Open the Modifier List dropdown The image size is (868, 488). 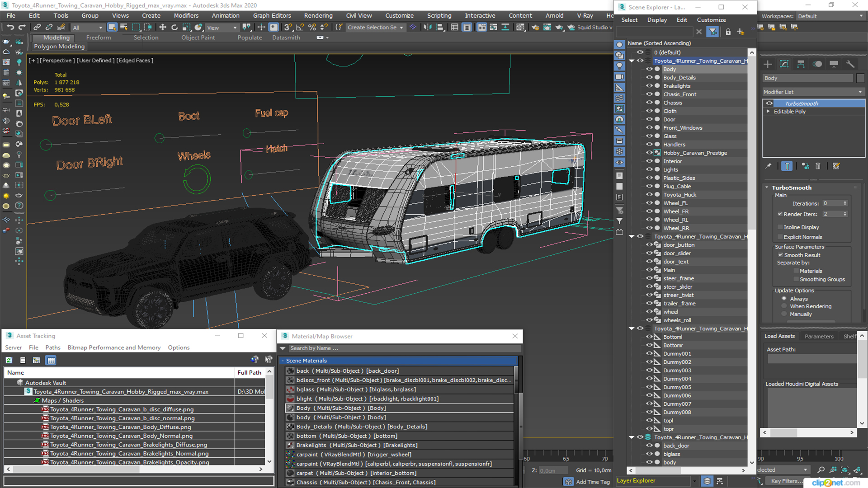(813, 92)
